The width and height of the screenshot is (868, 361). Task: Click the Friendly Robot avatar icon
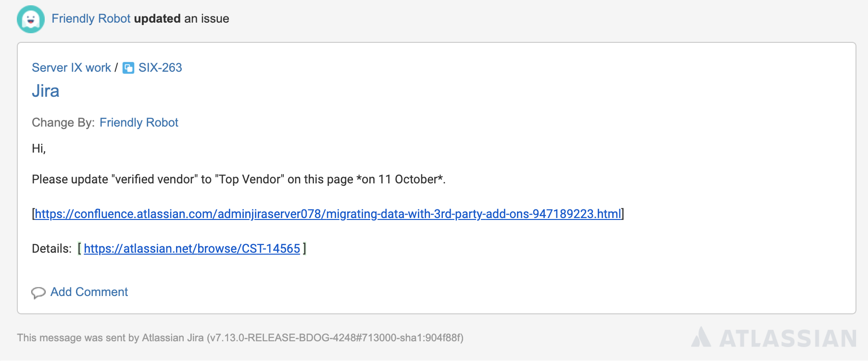click(x=31, y=19)
